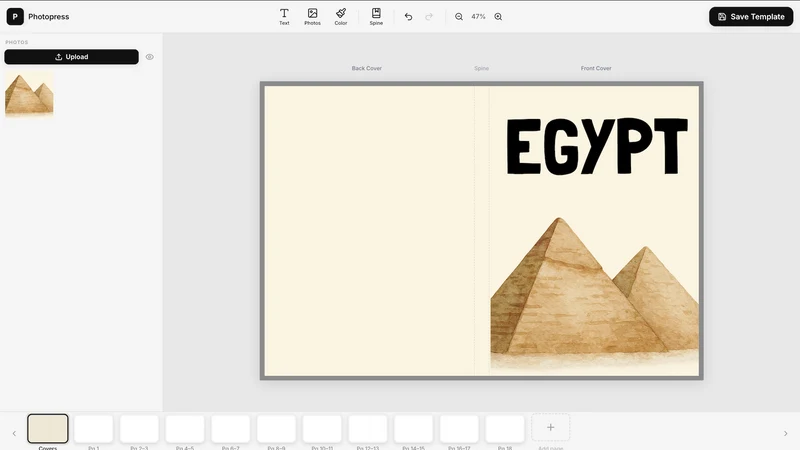Open the Pg 14-15 spread thumbnail
The height and width of the screenshot is (450, 800).
pos(413,428)
